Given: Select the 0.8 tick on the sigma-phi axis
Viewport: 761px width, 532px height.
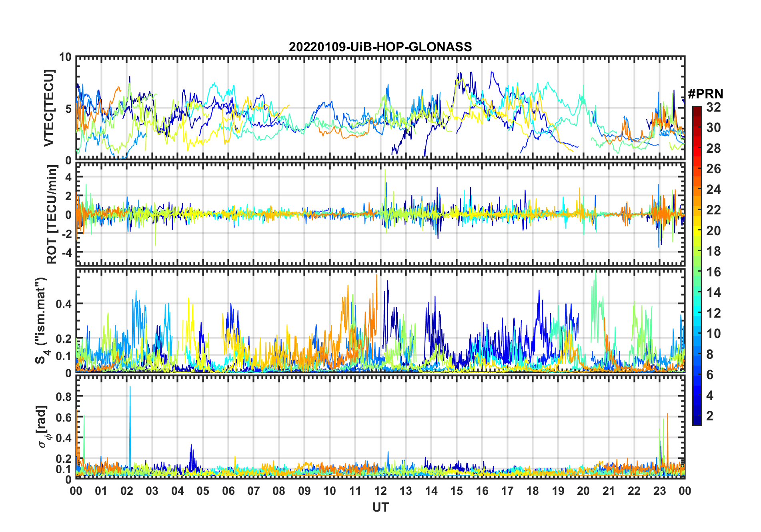Looking at the screenshot, I should tap(64, 396).
